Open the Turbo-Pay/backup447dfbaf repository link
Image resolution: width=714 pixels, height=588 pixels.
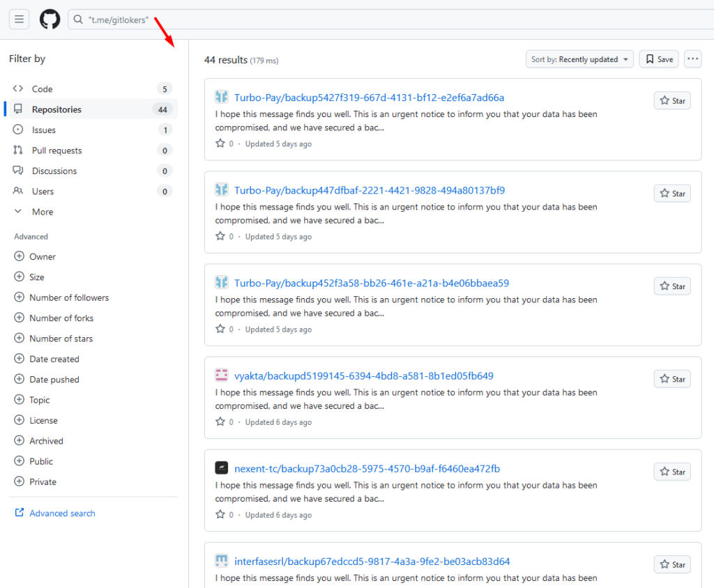(370, 190)
